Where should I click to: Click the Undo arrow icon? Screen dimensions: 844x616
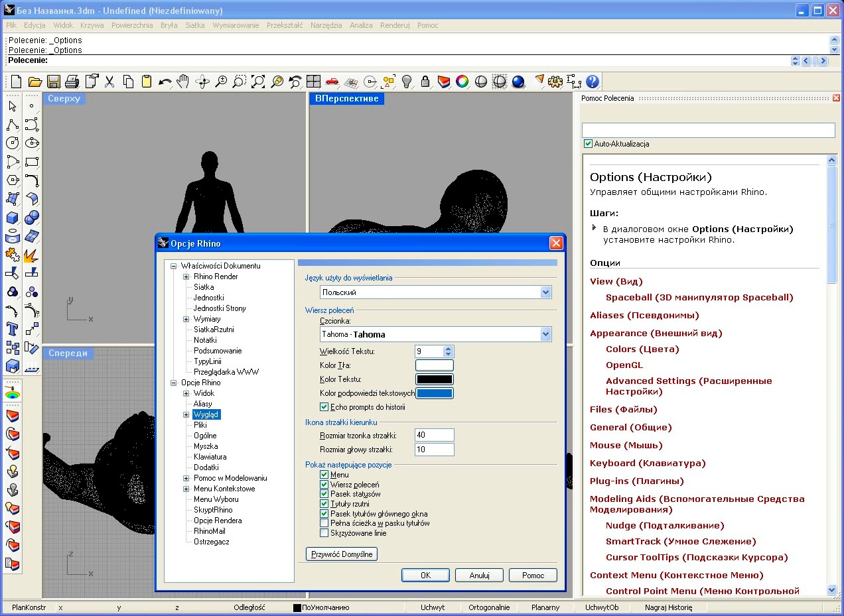pos(165,82)
